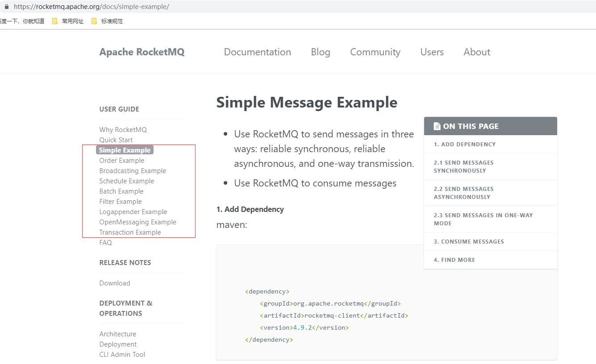Open the Community nav item
The height and width of the screenshot is (364, 596).
click(375, 52)
